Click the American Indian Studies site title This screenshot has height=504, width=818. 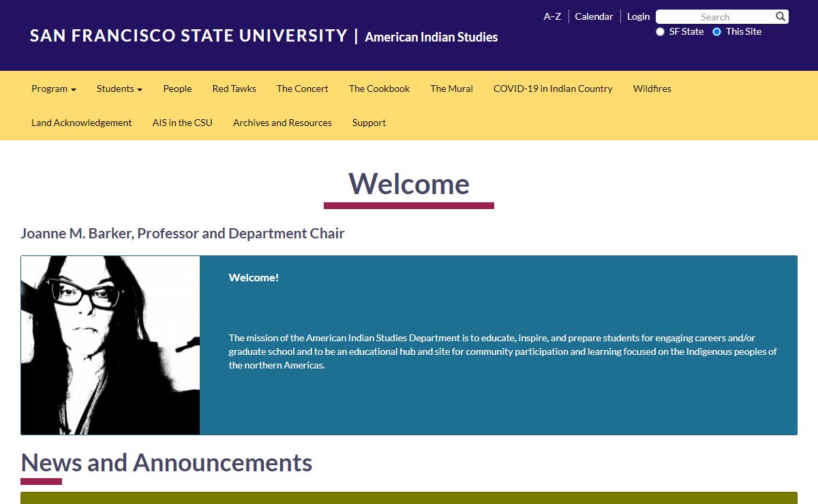point(431,37)
